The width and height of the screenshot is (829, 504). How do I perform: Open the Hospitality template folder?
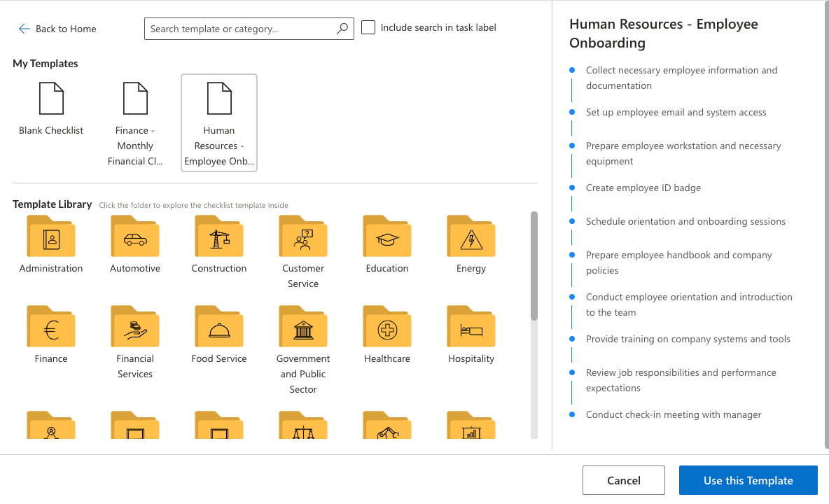[471, 328]
